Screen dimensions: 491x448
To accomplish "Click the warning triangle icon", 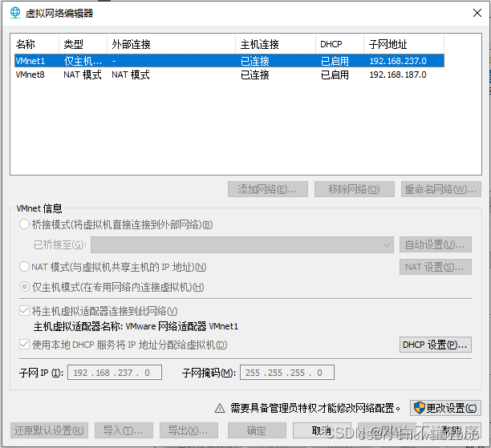I will (x=220, y=408).
